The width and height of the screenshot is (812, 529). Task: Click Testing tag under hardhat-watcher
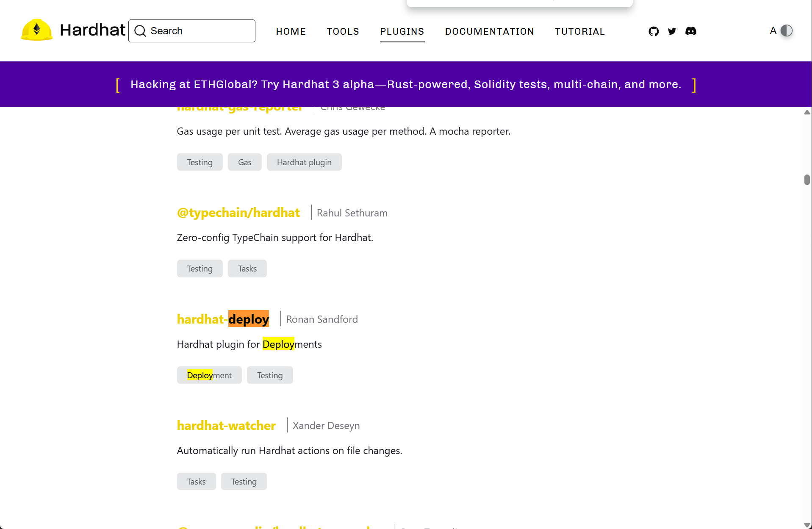pos(244,482)
